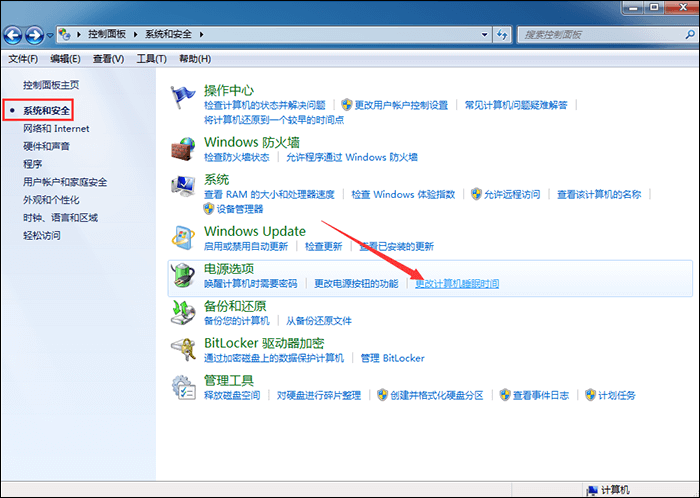Click 检查更新 link

tap(324, 246)
